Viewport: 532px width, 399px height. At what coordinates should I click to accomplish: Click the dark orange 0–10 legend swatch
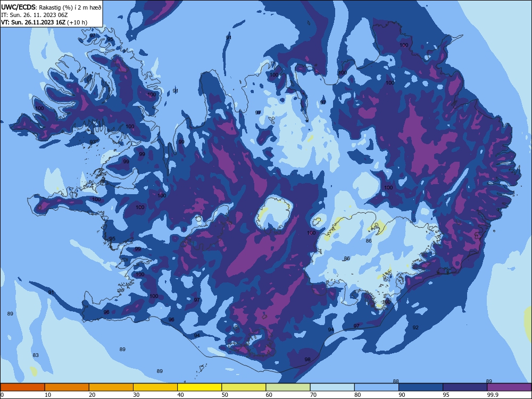[22, 387]
